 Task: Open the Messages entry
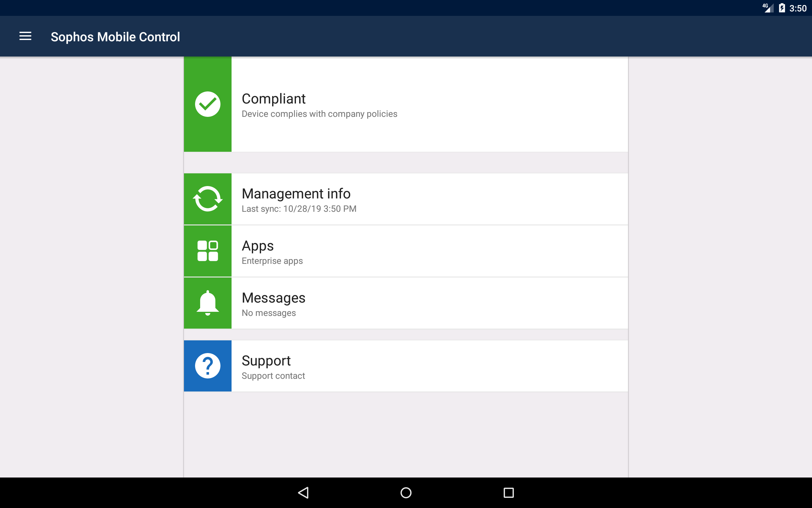(x=406, y=303)
